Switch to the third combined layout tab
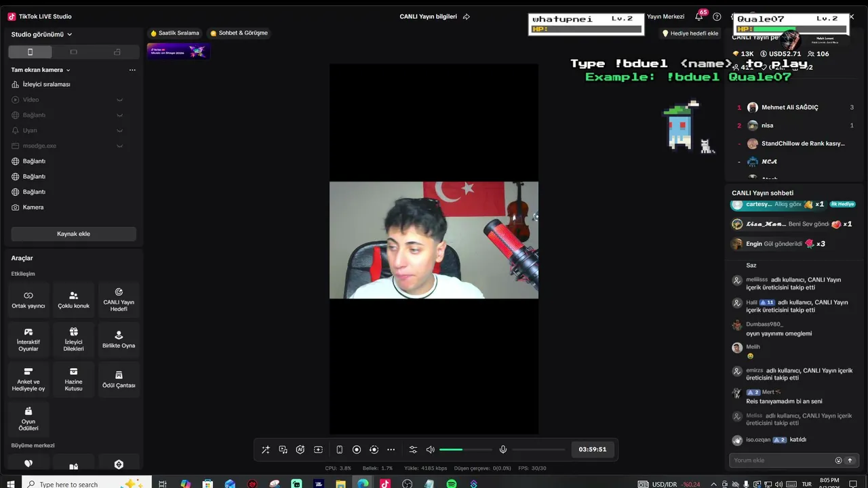 [x=117, y=52]
